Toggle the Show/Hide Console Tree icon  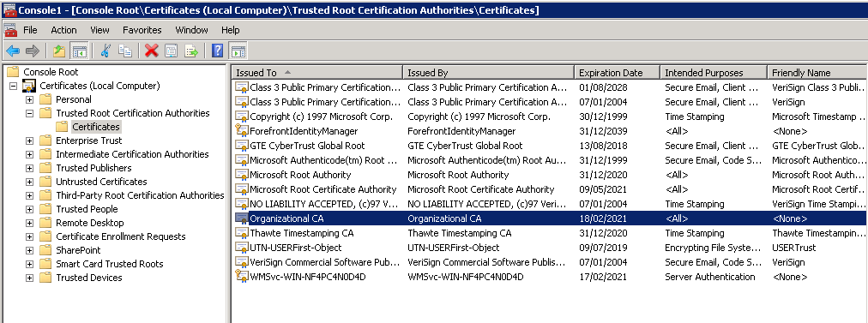(x=79, y=51)
